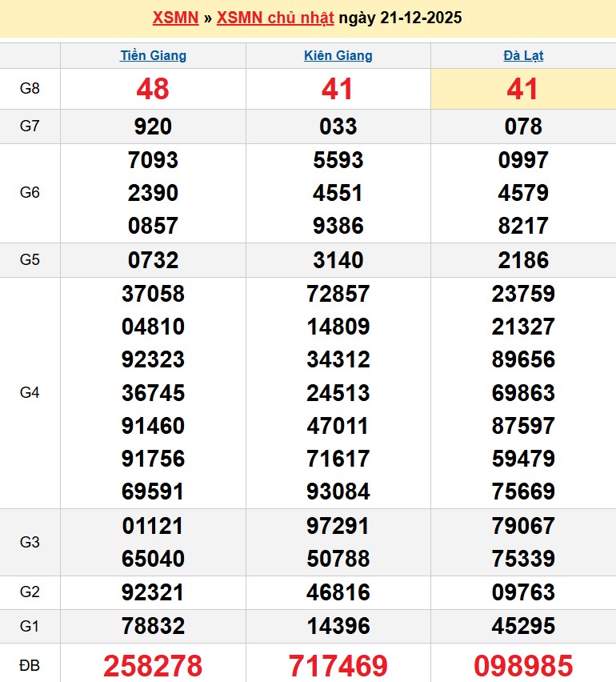Click Kiên Giang G8 result 41

click(338, 89)
